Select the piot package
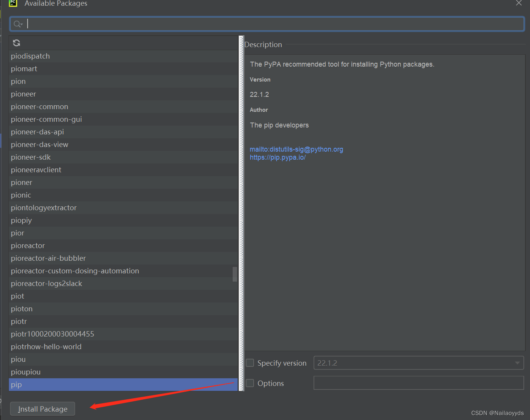 coord(123,296)
